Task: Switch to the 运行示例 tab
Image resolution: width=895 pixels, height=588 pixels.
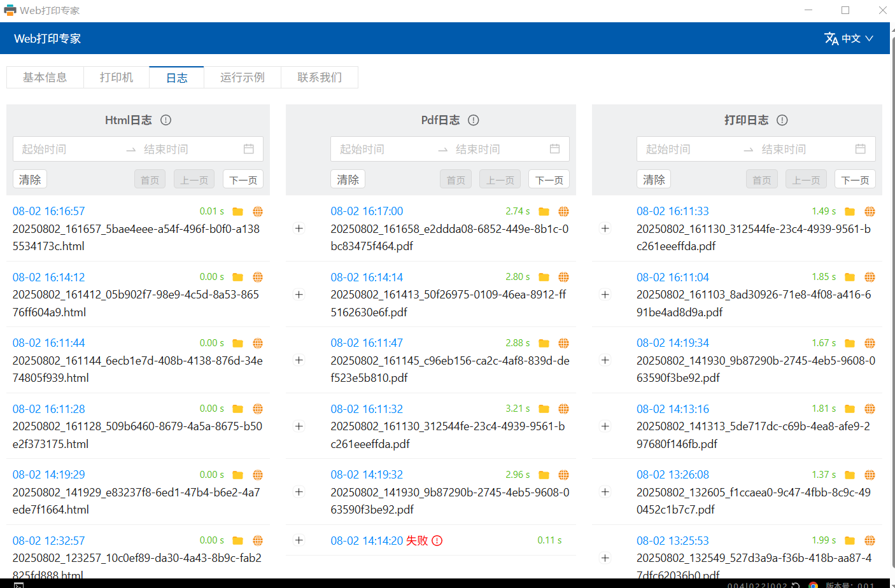Action: coord(242,78)
